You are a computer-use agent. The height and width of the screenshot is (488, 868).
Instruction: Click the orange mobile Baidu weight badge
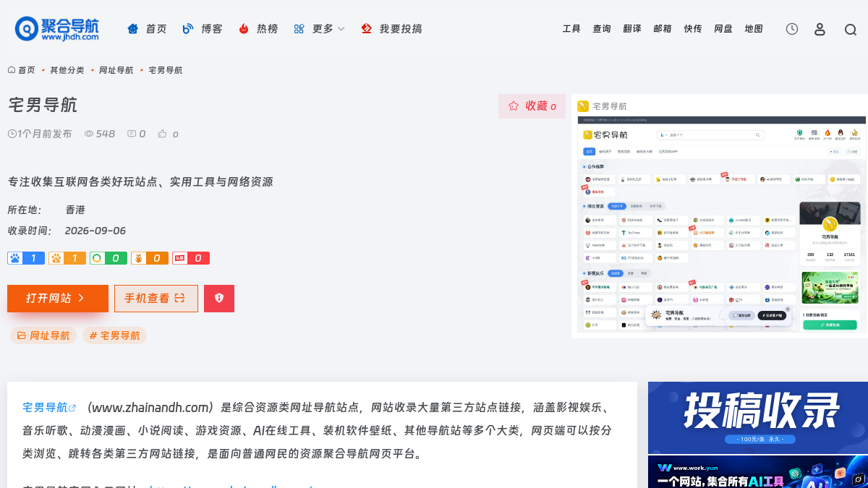tap(67, 258)
